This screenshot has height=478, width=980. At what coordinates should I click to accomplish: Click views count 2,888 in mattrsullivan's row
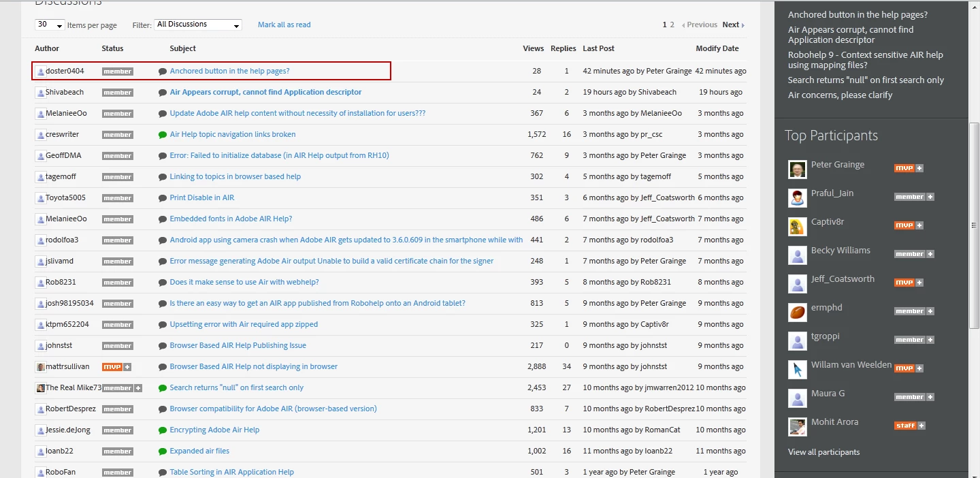(537, 366)
